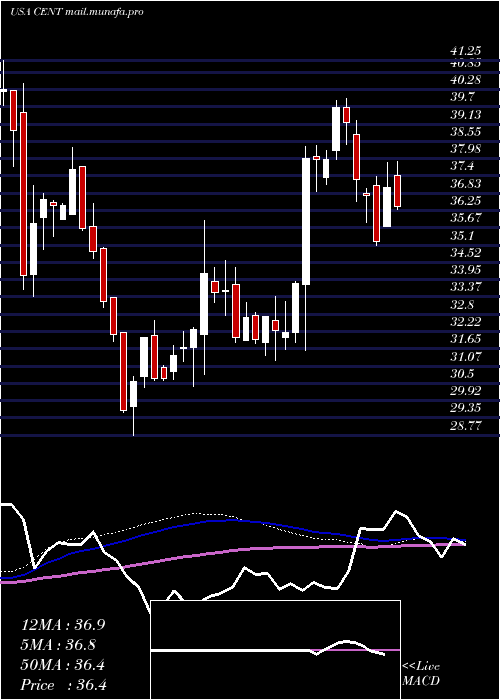Click the 'USA CENT mail.munafa.pro' chart title

(77, 12)
